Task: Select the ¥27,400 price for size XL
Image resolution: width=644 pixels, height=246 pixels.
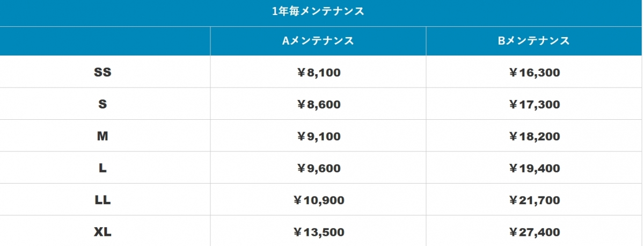Action: (x=533, y=233)
